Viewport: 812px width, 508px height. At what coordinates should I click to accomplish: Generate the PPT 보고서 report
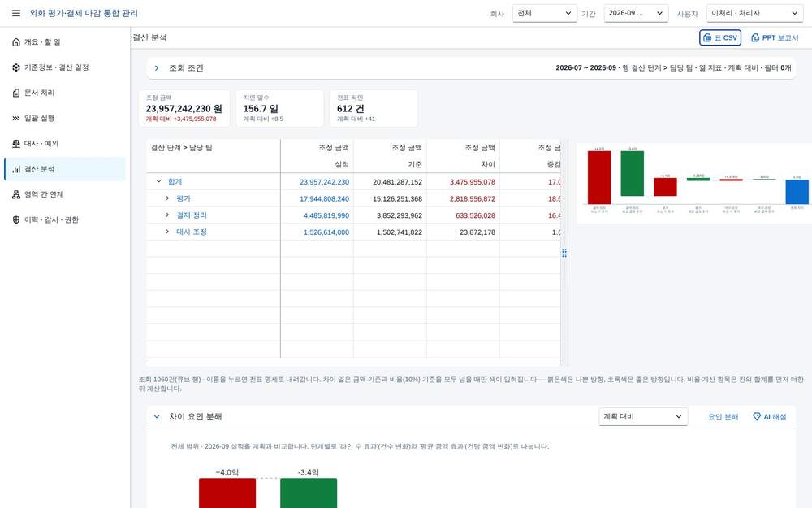tap(775, 38)
